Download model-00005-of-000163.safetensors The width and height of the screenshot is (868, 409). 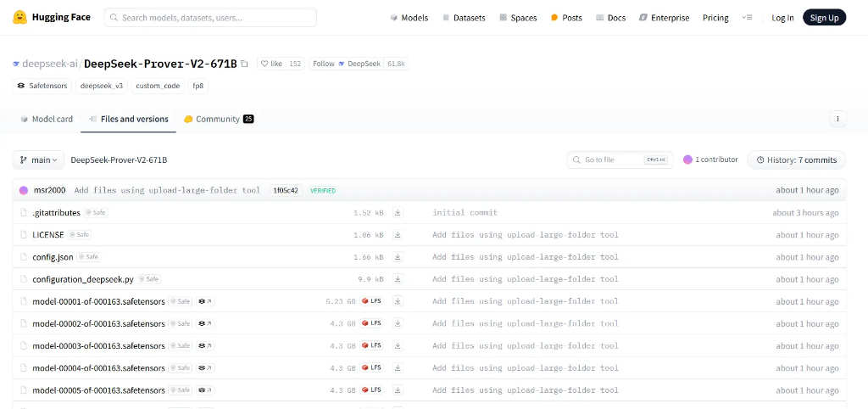coord(398,390)
